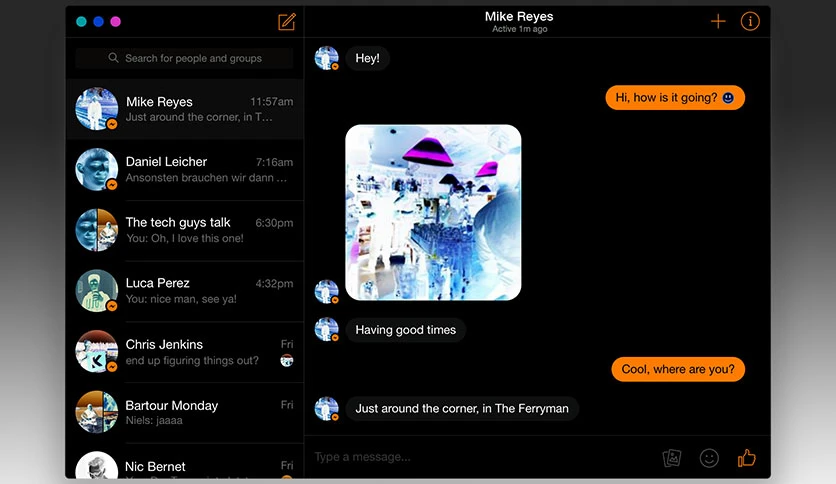Viewport: 836px width, 484px height.
Task: Open the Daniel Leicher conversation
Action: point(184,170)
